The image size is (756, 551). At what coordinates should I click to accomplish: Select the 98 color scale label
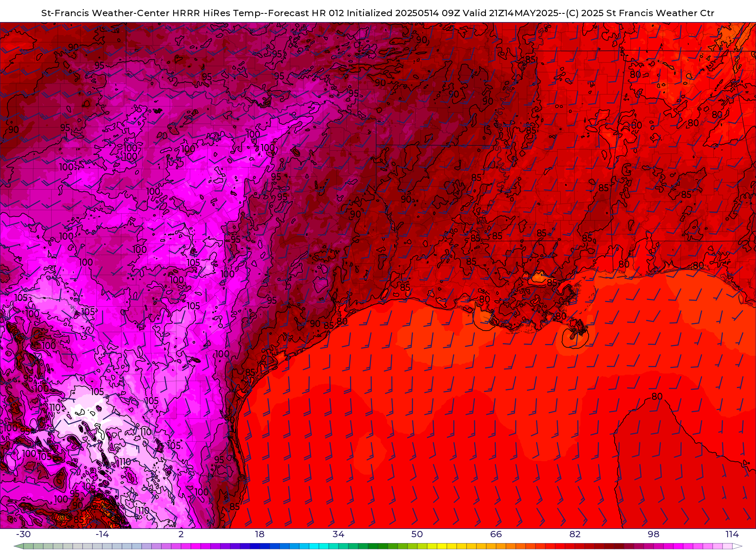coord(654,534)
